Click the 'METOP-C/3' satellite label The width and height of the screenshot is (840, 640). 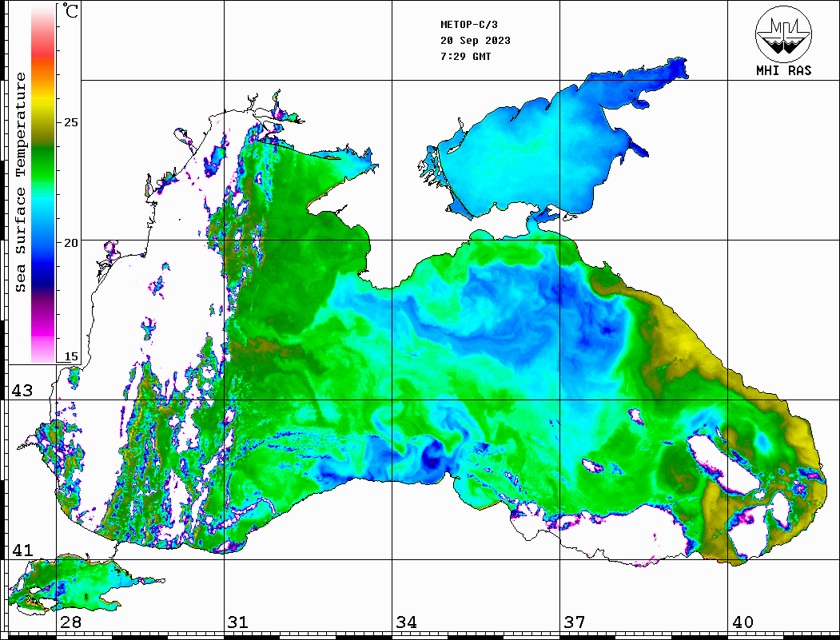pyautogui.click(x=469, y=25)
